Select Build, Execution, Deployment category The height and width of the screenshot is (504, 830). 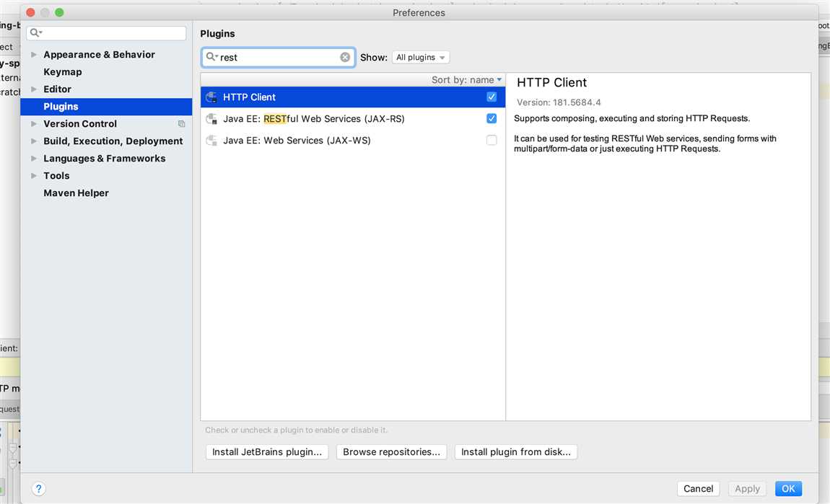point(113,141)
